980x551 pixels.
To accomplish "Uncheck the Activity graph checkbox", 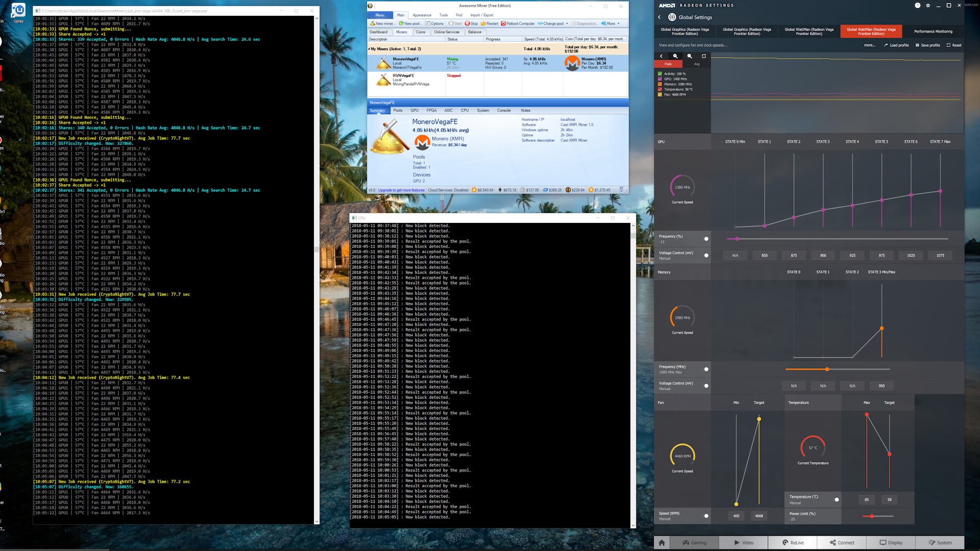I will click(x=660, y=74).
